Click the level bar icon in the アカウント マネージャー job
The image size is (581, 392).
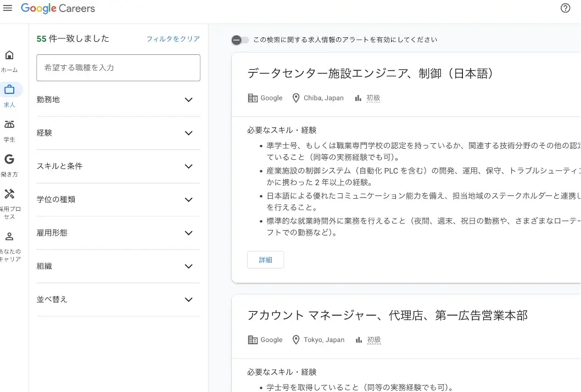358,340
